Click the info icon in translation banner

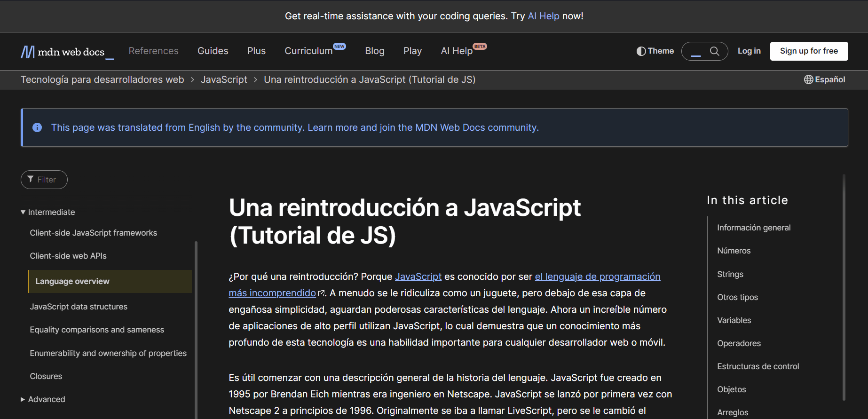tap(37, 127)
